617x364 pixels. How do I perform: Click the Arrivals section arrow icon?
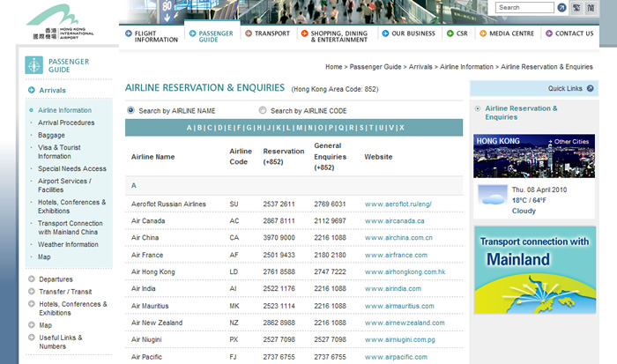(x=32, y=90)
